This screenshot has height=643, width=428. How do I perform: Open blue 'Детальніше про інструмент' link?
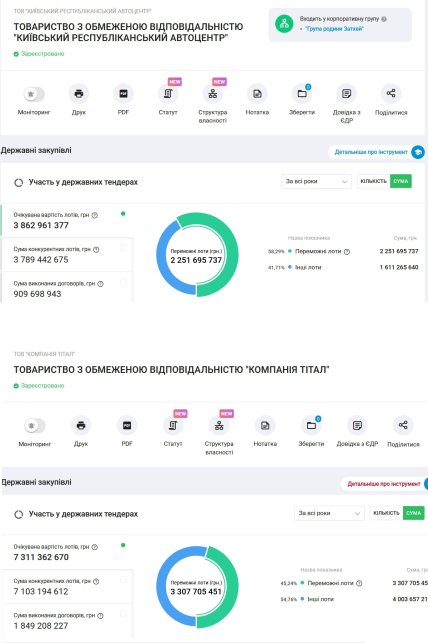pos(371,152)
